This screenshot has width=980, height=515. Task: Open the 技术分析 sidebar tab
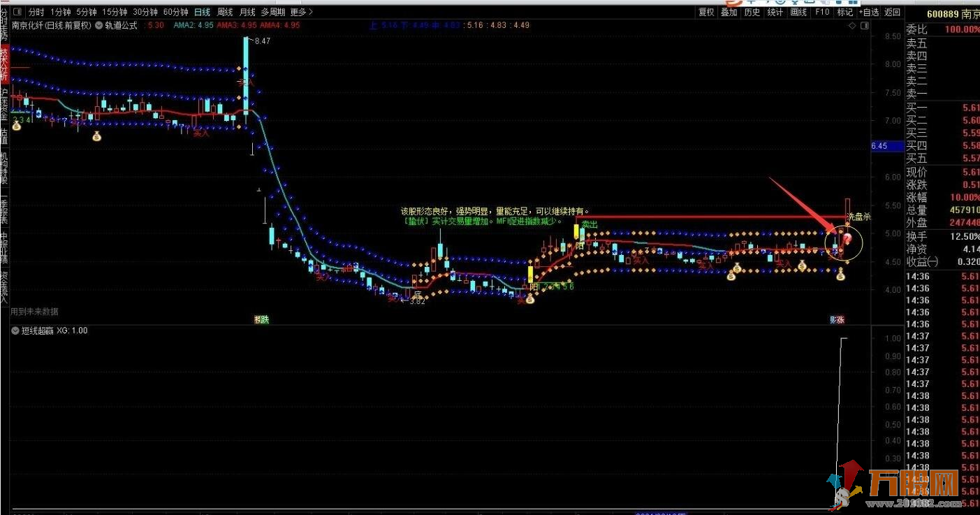4,64
